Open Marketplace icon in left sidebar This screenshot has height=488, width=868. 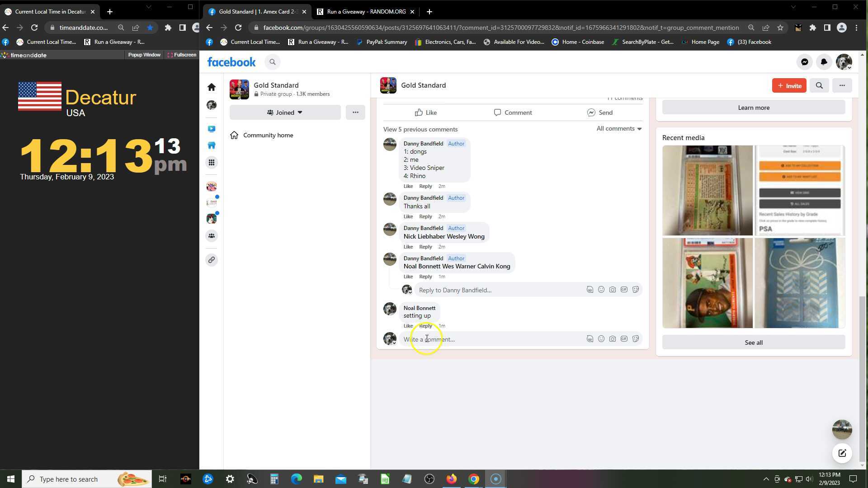click(212, 145)
